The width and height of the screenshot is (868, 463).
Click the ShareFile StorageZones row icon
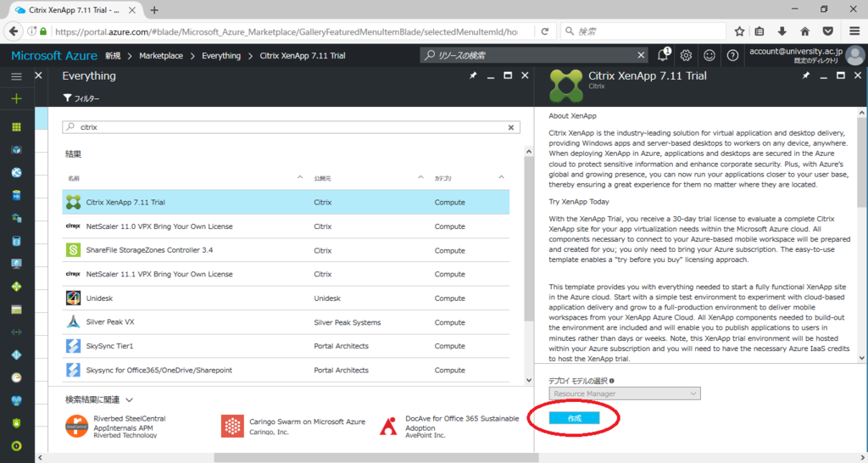pyautogui.click(x=73, y=250)
